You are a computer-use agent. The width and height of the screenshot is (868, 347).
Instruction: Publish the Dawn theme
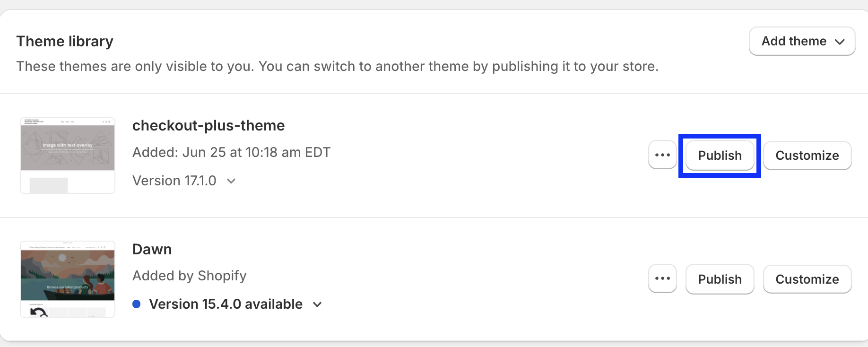coord(720,279)
